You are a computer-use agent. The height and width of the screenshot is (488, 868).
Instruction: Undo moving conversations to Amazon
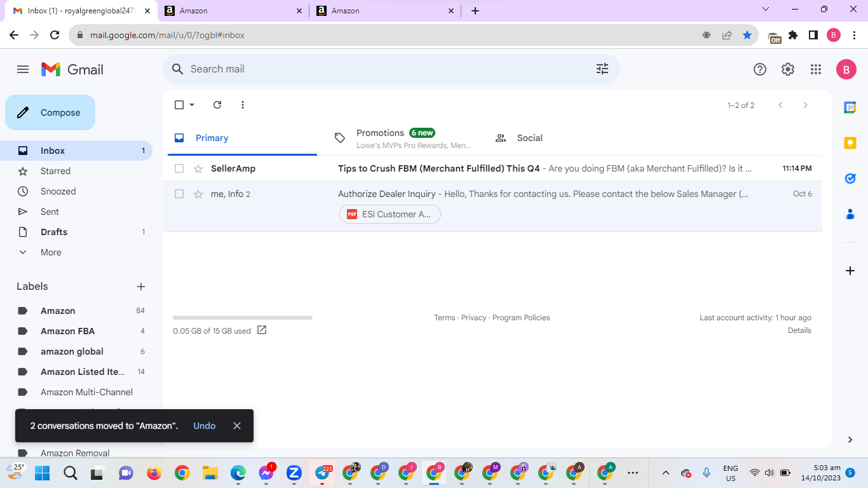(205, 426)
